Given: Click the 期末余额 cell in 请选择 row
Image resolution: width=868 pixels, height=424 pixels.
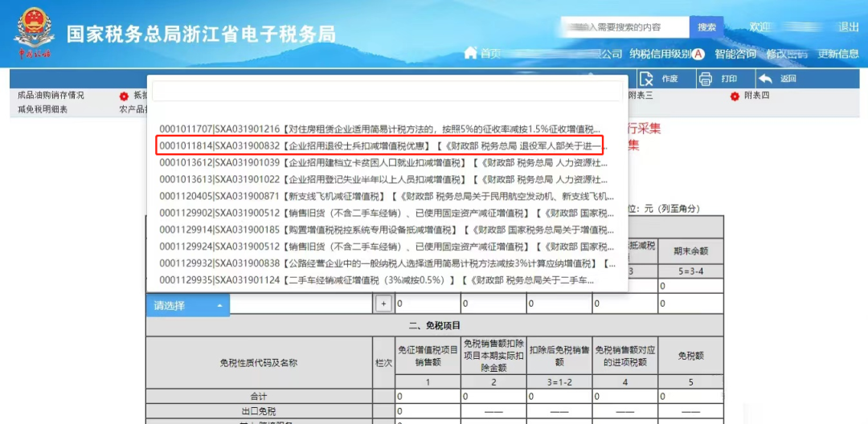Looking at the screenshot, I should [690, 304].
